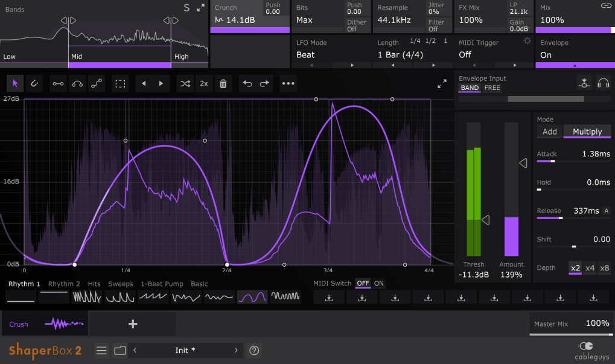Screen dimensions: 615x364
Task: Select FREE envelope input mode
Action: (492, 88)
